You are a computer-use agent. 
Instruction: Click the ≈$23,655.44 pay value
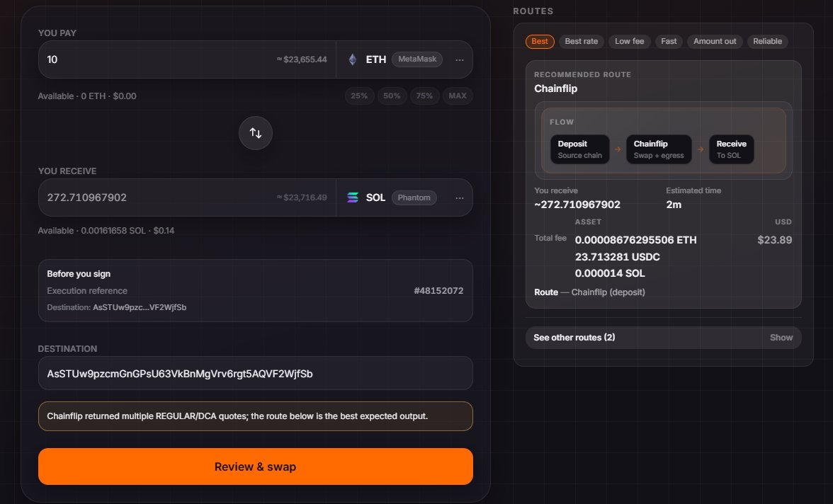pyautogui.click(x=302, y=59)
